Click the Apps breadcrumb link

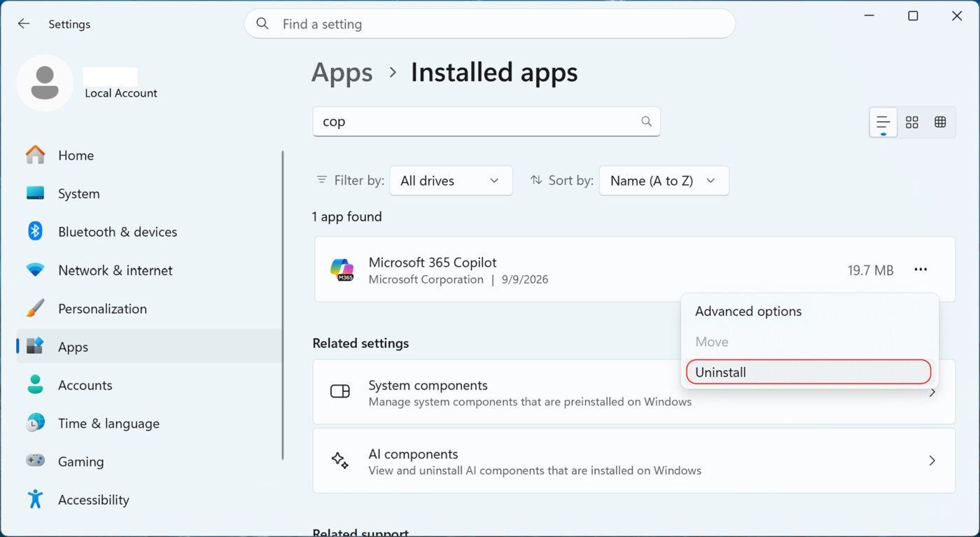pos(342,72)
